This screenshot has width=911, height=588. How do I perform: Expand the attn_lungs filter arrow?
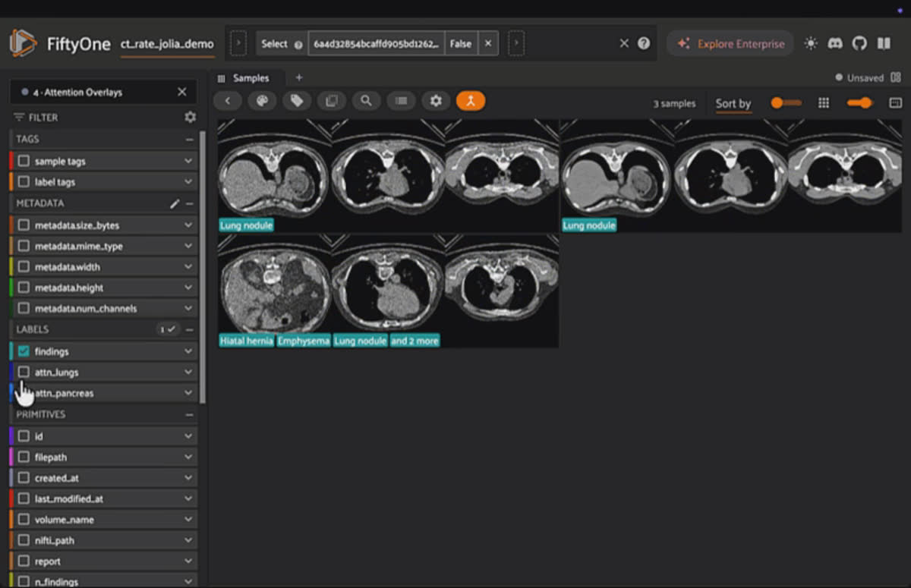[188, 373]
